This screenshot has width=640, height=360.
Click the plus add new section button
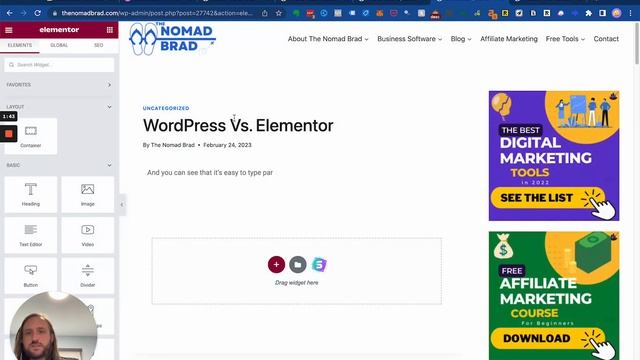tap(276, 264)
